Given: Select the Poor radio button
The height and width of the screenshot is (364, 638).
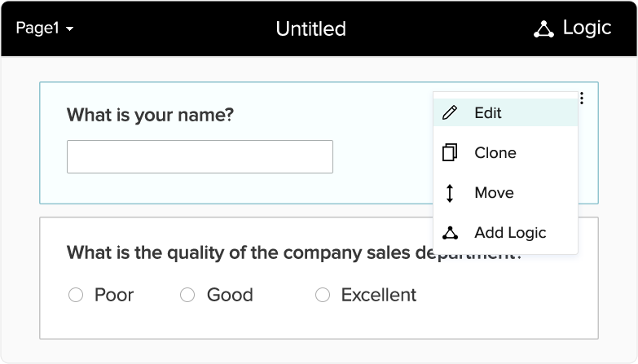Looking at the screenshot, I should point(76,295).
